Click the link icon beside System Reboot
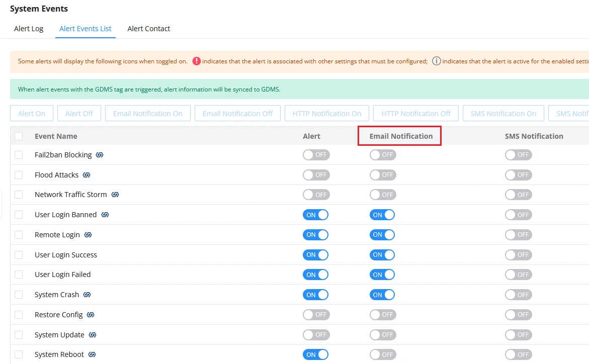Viewport: 589px width, 364px height. click(x=92, y=354)
